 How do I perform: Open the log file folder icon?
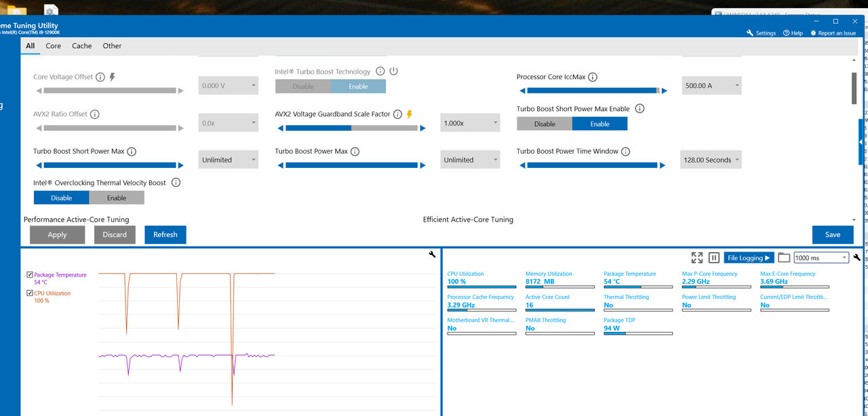[x=784, y=257]
